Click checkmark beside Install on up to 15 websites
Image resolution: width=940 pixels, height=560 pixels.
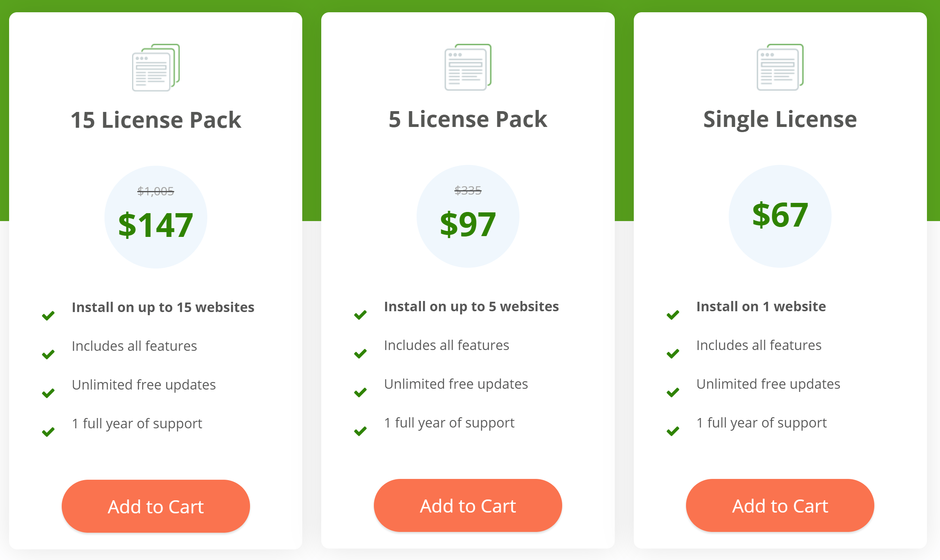pyautogui.click(x=48, y=316)
